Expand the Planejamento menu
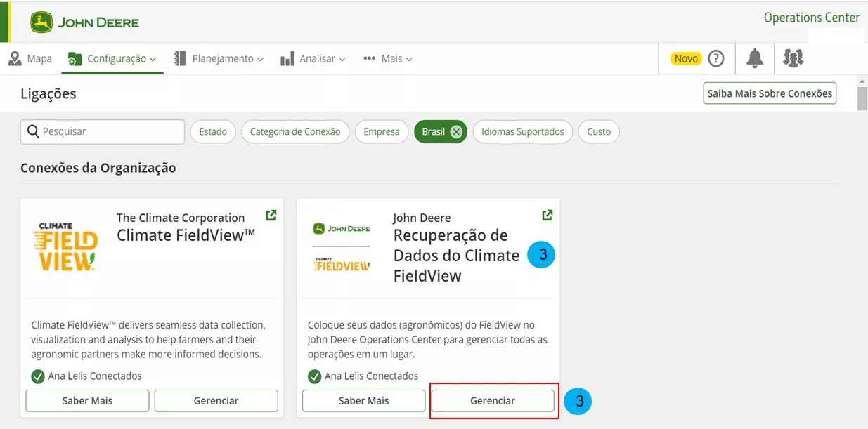 coord(219,59)
